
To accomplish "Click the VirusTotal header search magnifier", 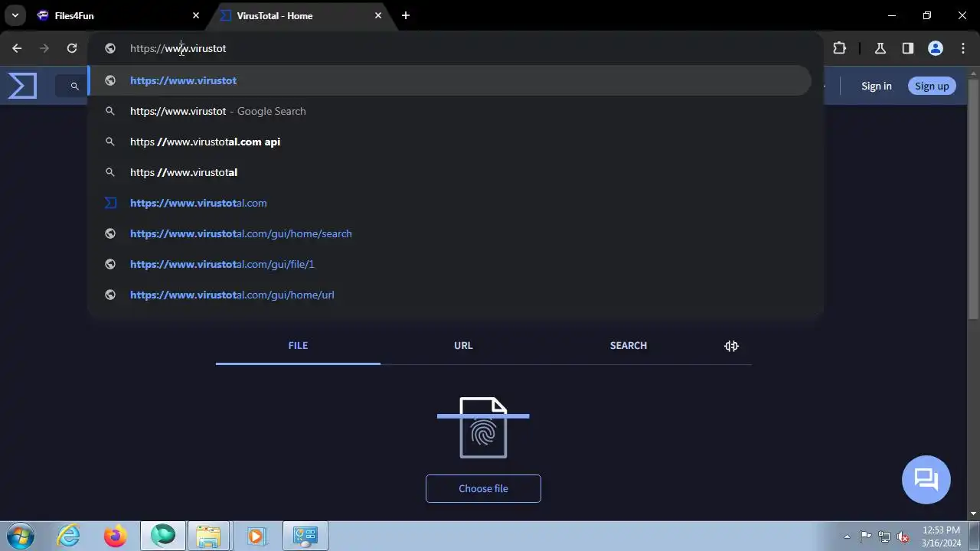I will (x=74, y=86).
